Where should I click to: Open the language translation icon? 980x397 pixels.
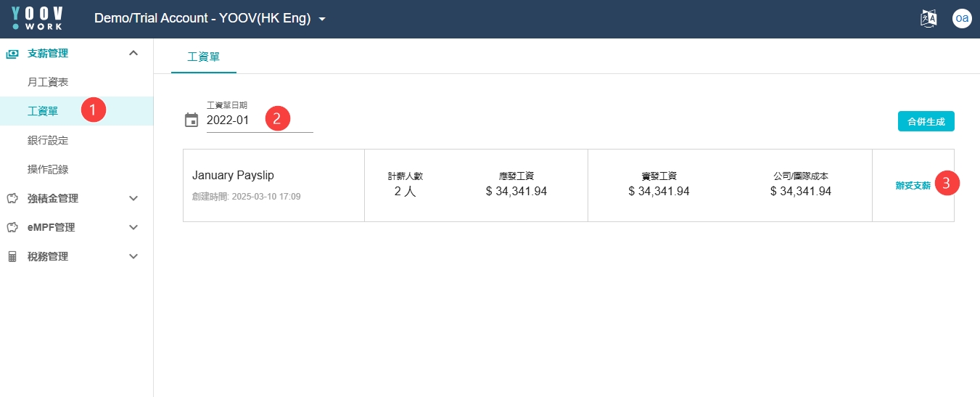coord(928,19)
